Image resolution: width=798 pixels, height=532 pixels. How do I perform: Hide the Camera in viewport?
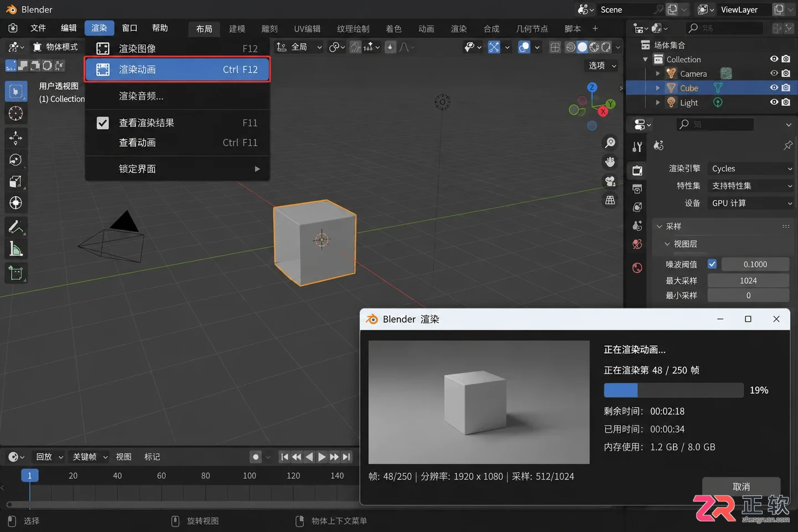click(774, 73)
